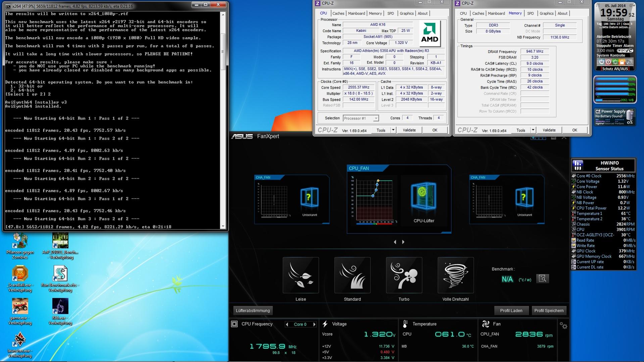This screenshot has width=644, height=362.
Task: Click the Core #0 Clock row in HWiNFO
Action: click(x=603, y=176)
